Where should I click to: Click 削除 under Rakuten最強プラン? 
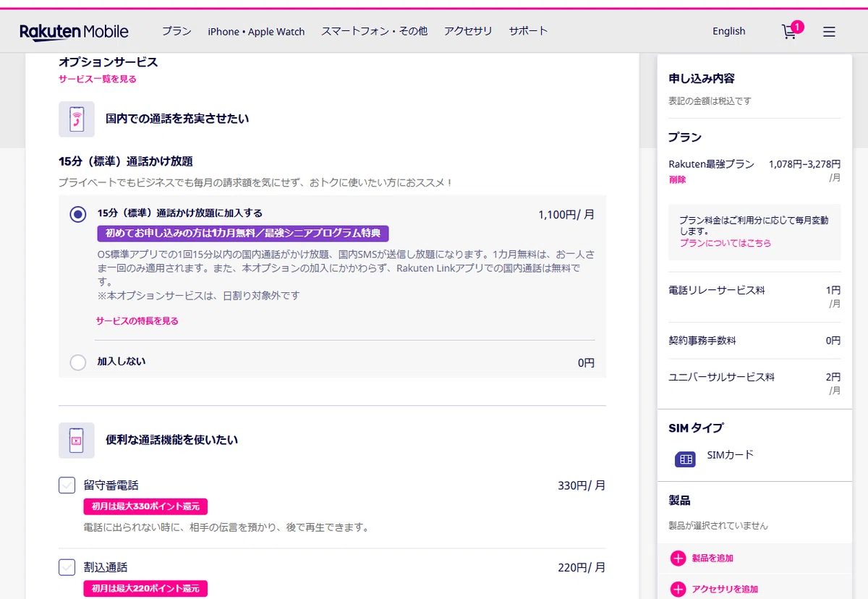(677, 179)
